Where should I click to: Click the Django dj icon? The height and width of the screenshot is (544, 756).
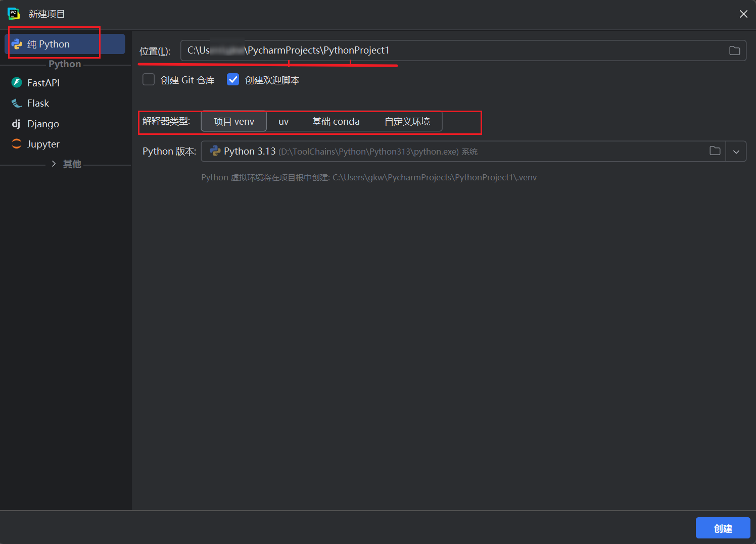(17, 124)
